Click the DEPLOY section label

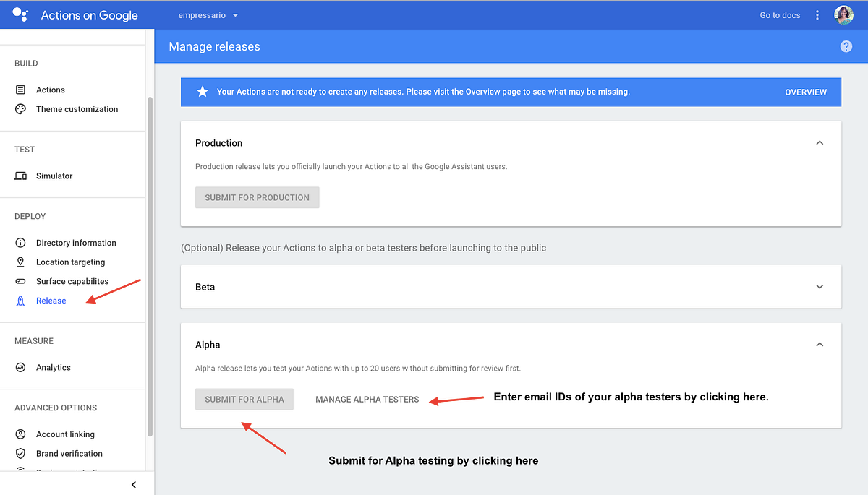[x=30, y=216]
